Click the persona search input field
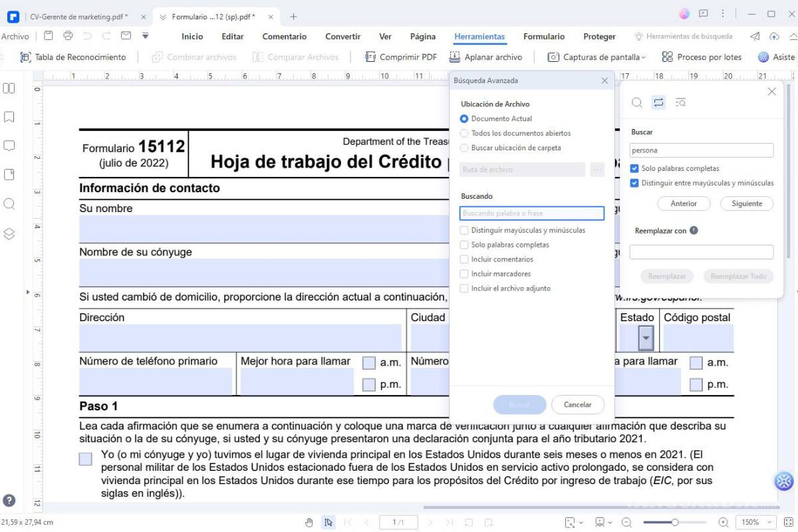798x532 pixels. pyautogui.click(x=701, y=150)
